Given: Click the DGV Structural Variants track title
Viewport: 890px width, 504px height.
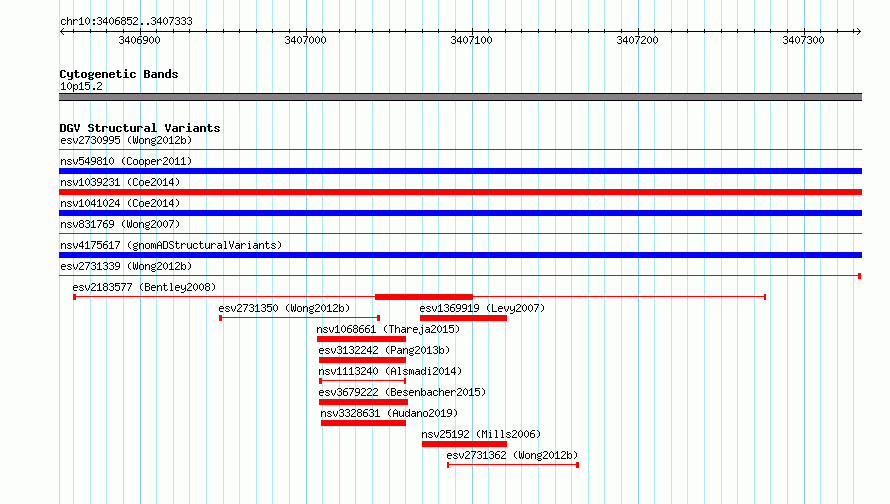Looking at the screenshot, I should [140, 128].
